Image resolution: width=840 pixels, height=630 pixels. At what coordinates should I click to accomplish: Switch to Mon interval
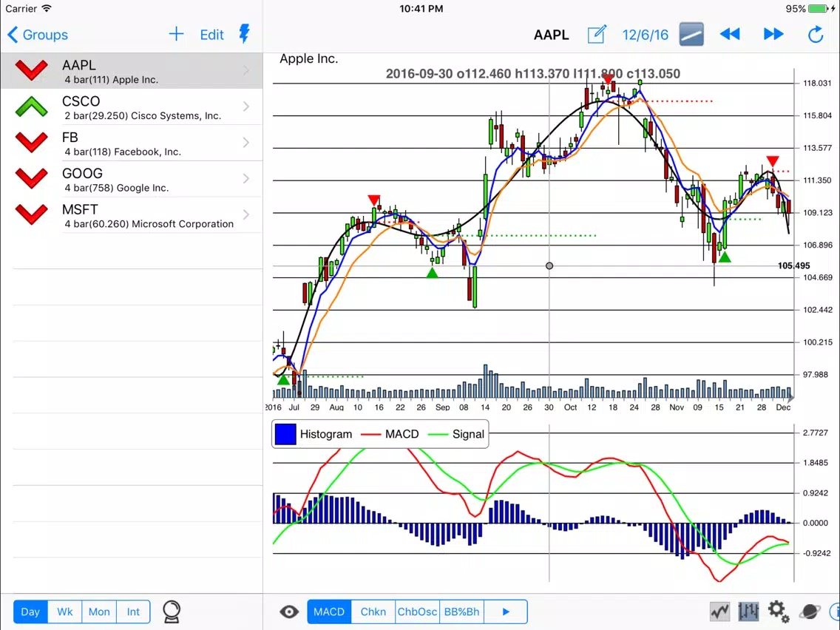(x=99, y=612)
